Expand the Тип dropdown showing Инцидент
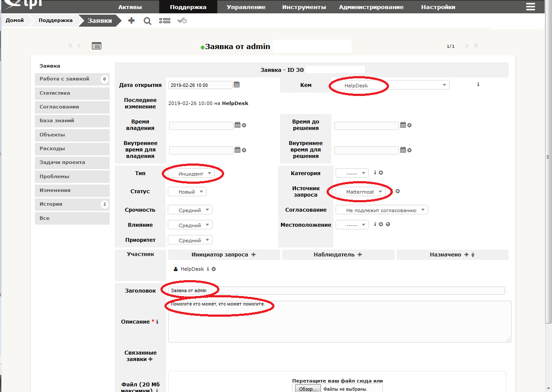Screen dimensions: 552x392 click(x=191, y=173)
